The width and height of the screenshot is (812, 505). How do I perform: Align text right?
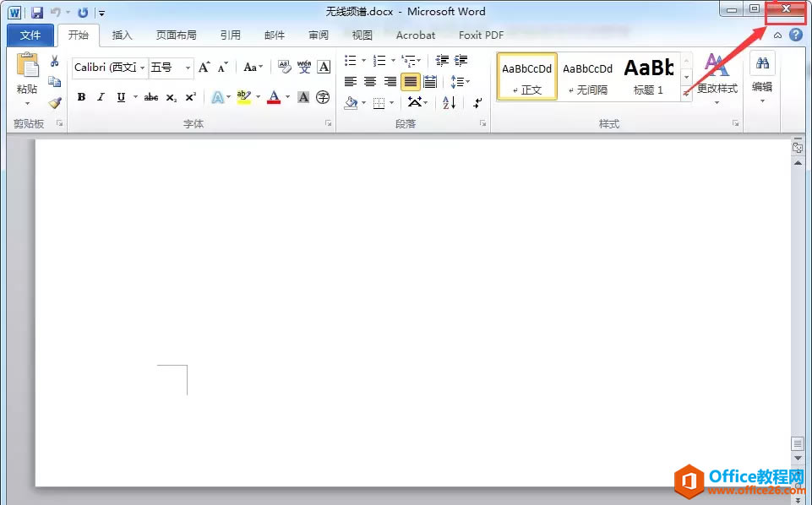point(390,81)
